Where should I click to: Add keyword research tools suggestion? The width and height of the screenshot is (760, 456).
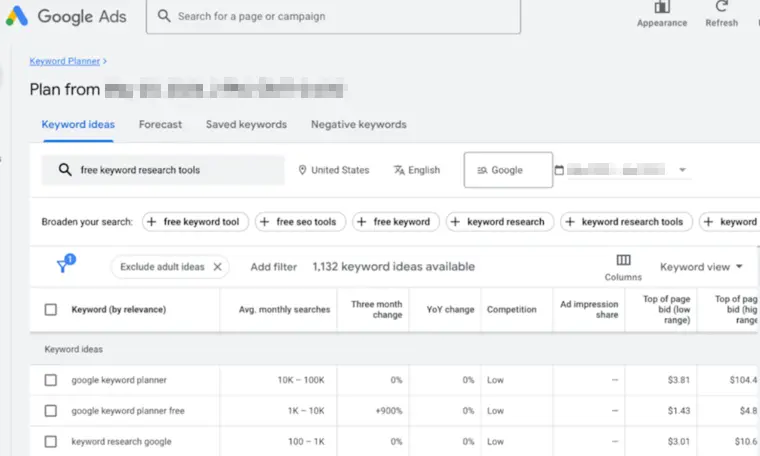tap(626, 221)
